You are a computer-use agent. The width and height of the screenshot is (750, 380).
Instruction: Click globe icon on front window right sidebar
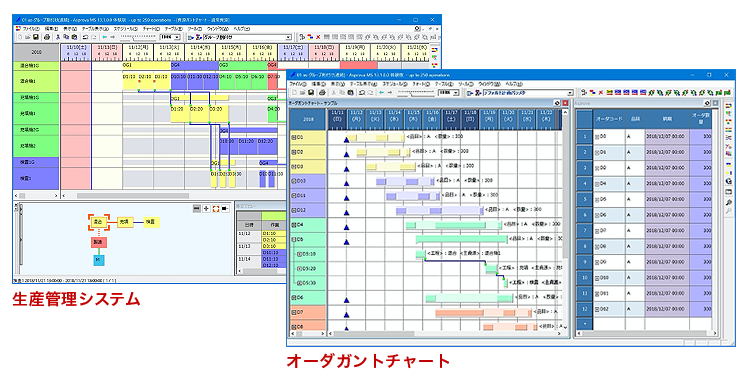pos(728,181)
